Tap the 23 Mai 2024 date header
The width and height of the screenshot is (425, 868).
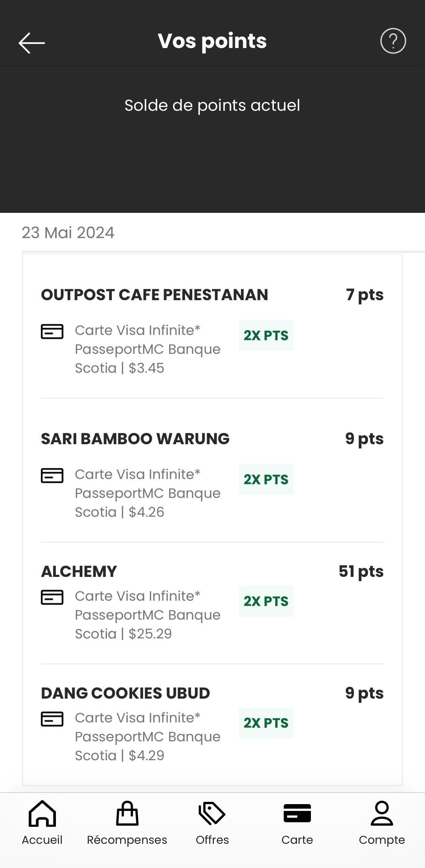[x=68, y=233]
